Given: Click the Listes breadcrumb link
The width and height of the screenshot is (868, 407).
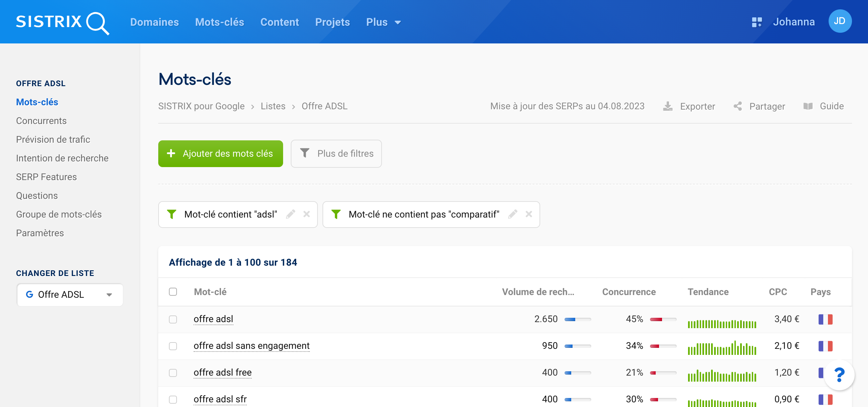Looking at the screenshot, I should tap(273, 106).
